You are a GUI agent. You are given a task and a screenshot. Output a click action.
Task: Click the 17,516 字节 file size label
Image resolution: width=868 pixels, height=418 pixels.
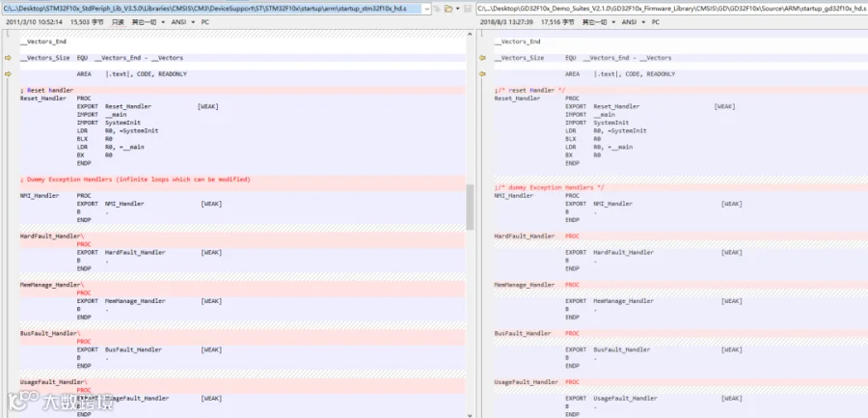pos(558,22)
